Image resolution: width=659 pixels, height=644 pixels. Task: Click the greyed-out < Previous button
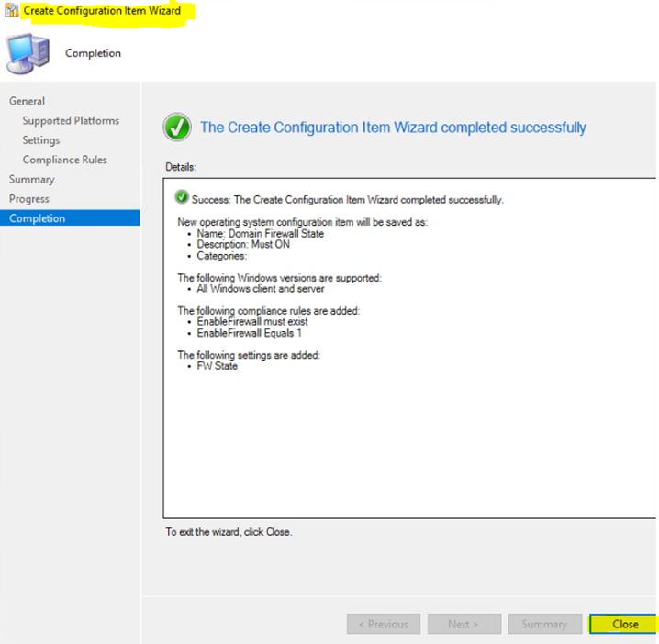pos(384,624)
